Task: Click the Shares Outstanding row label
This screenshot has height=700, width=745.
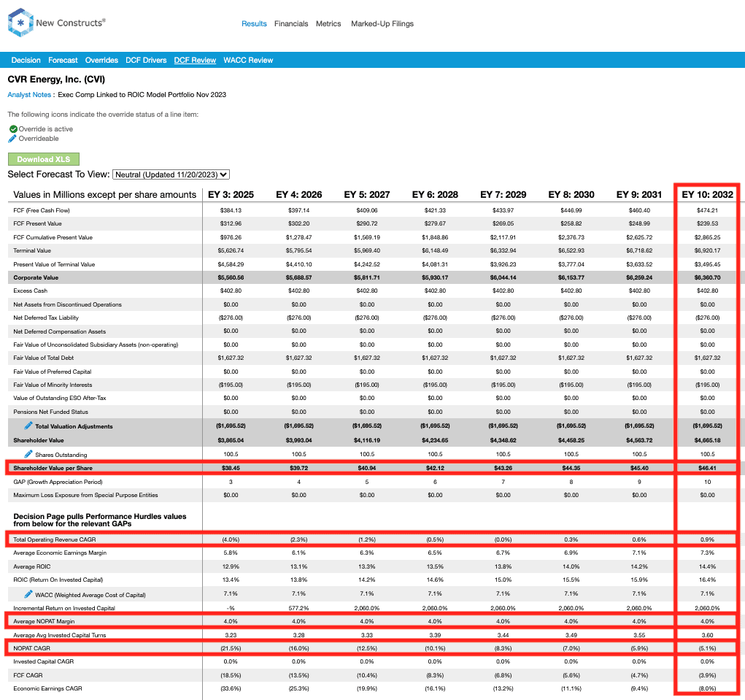Action: [61, 455]
